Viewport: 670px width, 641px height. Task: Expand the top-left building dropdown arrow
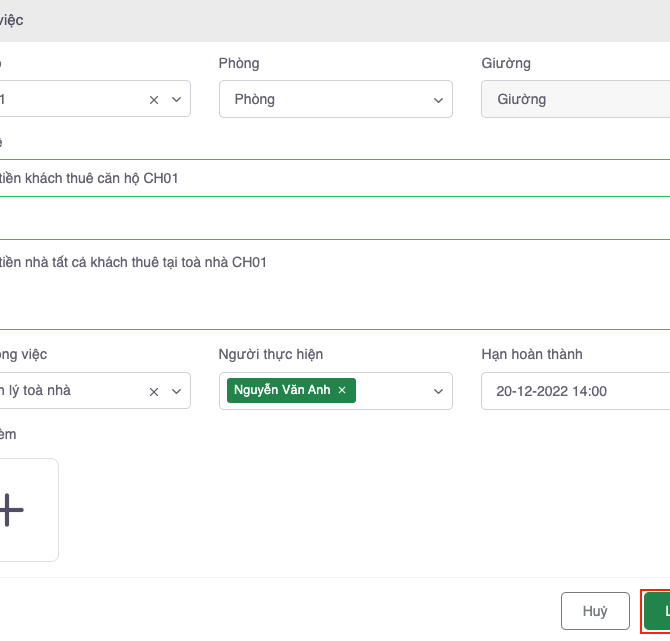point(176,100)
